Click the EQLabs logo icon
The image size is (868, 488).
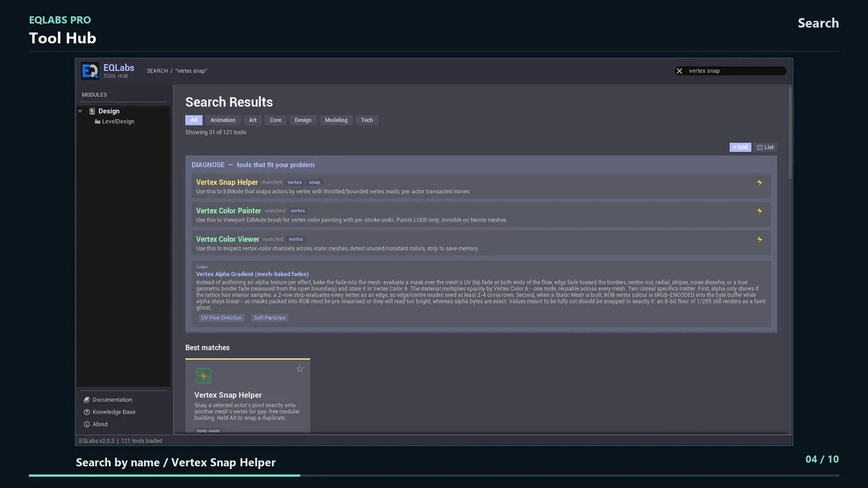(90, 71)
